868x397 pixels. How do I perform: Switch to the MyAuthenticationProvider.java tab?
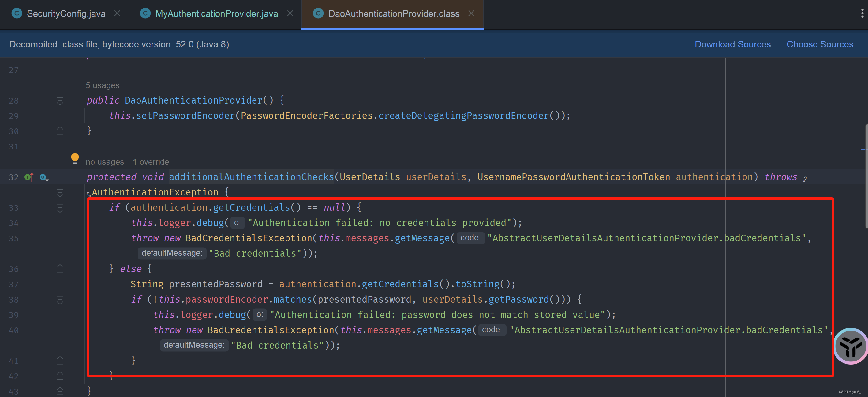point(216,13)
